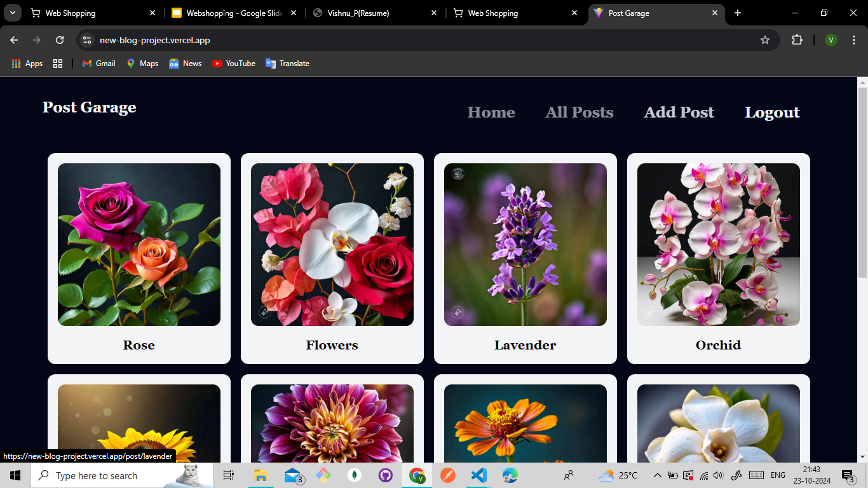Image resolution: width=868 pixels, height=488 pixels.
Task: Open the Chrome profile avatar
Action: pos(831,40)
